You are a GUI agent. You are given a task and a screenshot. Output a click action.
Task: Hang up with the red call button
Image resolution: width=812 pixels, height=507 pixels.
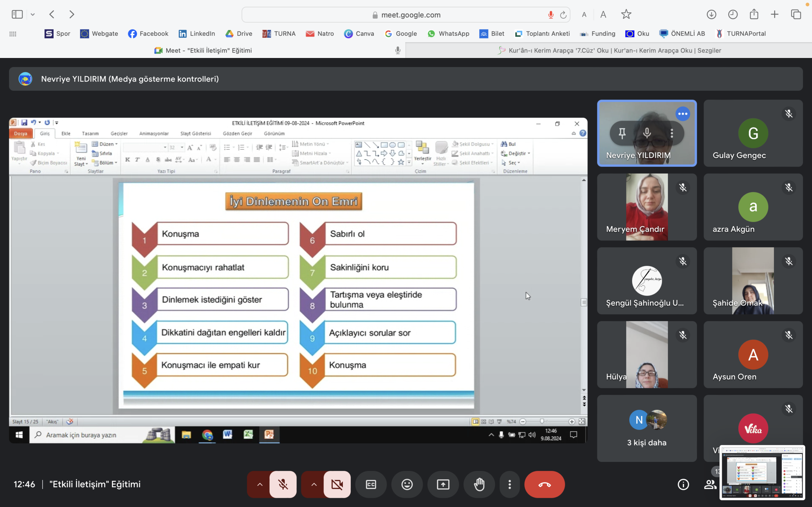544,484
